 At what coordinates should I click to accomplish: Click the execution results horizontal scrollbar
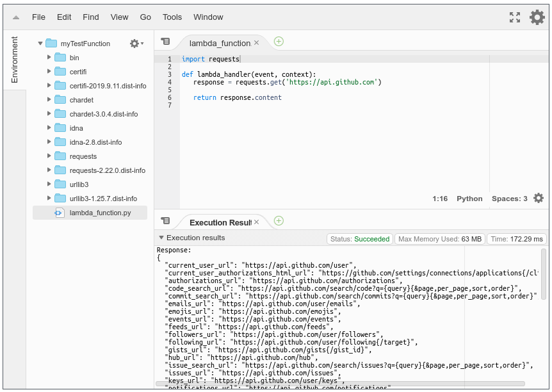click(340, 383)
